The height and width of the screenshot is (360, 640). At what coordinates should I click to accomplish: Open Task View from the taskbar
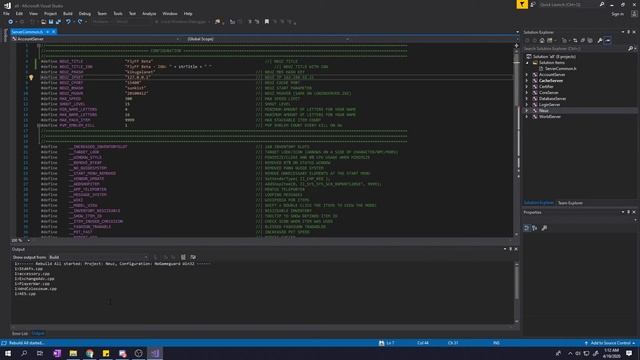[40, 353]
